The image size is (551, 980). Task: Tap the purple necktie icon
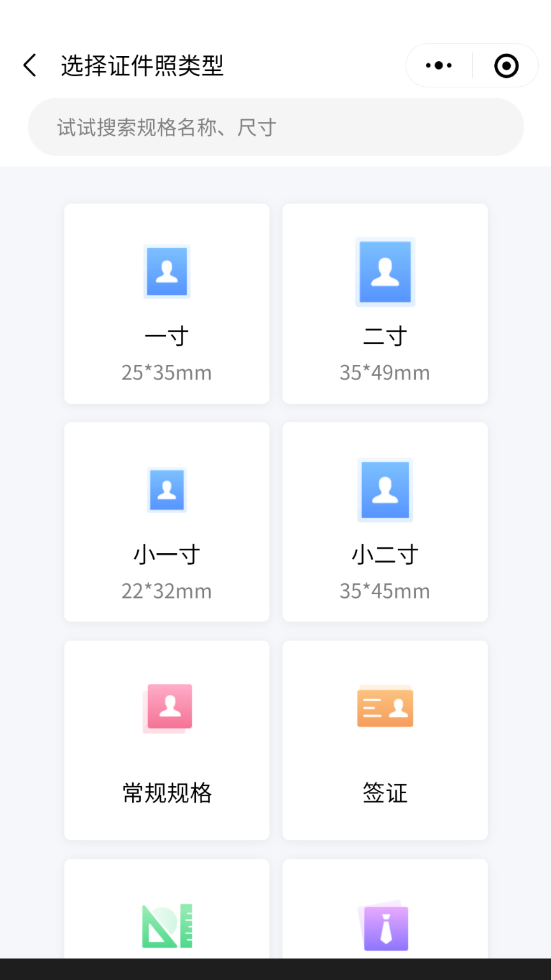pos(384,926)
